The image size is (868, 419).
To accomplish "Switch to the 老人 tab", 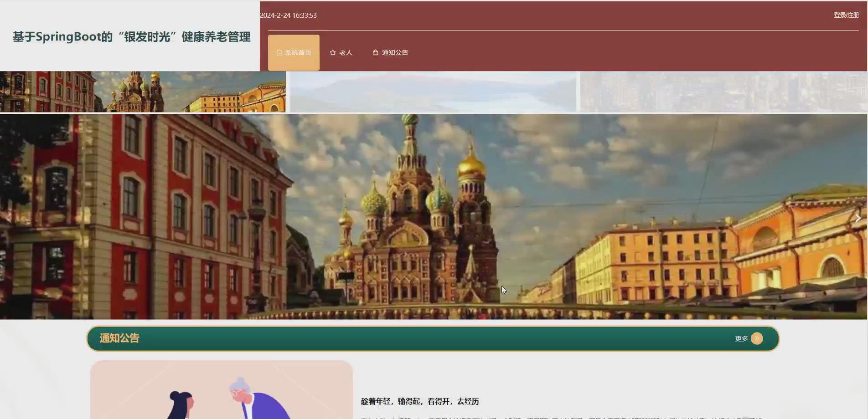I will point(345,52).
